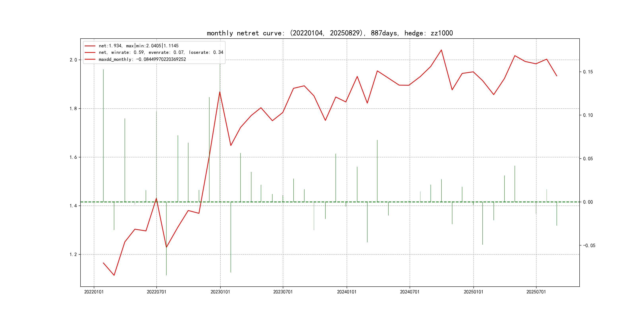Click left y-axis tick label 1.6
Screen dimensions: 644x322
pyautogui.click(x=73, y=157)
